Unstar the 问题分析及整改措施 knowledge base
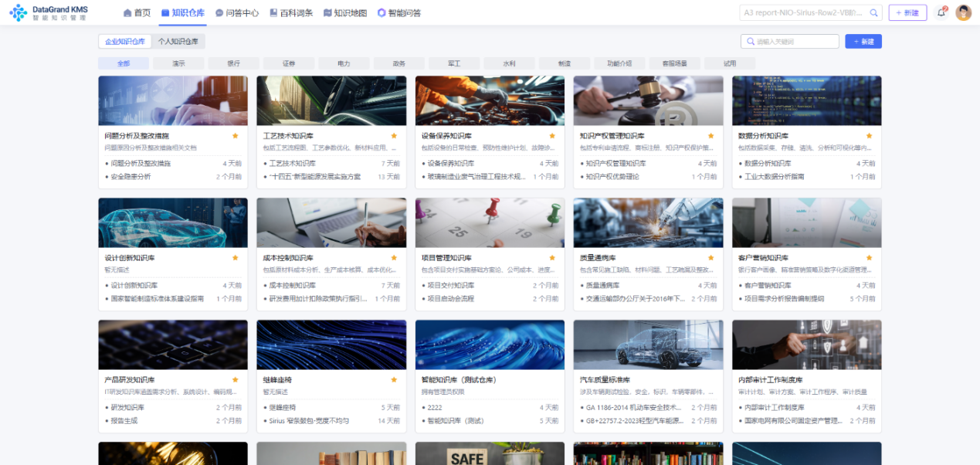This screenshot has width=980, height=465. (x=236, y=135)
